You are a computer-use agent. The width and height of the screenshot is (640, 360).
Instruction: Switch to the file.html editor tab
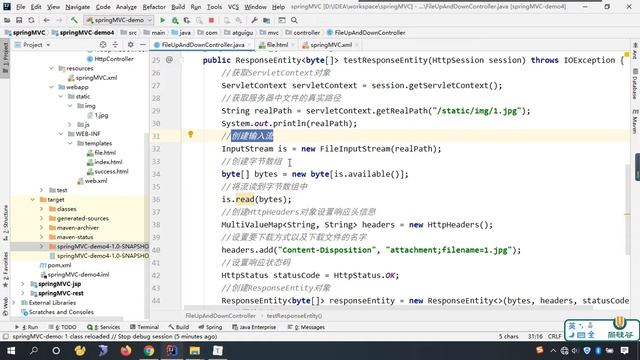(x=278, y=45)
